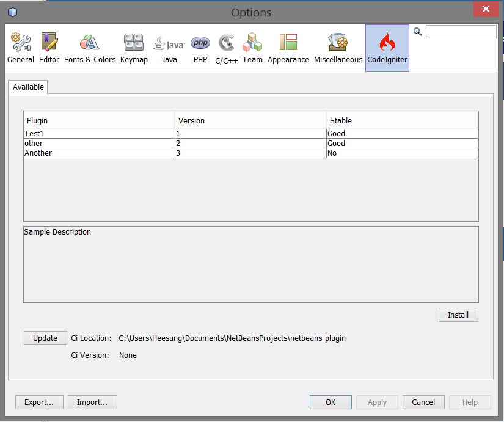
Task: Select the Test1 plugin row
Action: pyautogui.click(x=250, y=133)
